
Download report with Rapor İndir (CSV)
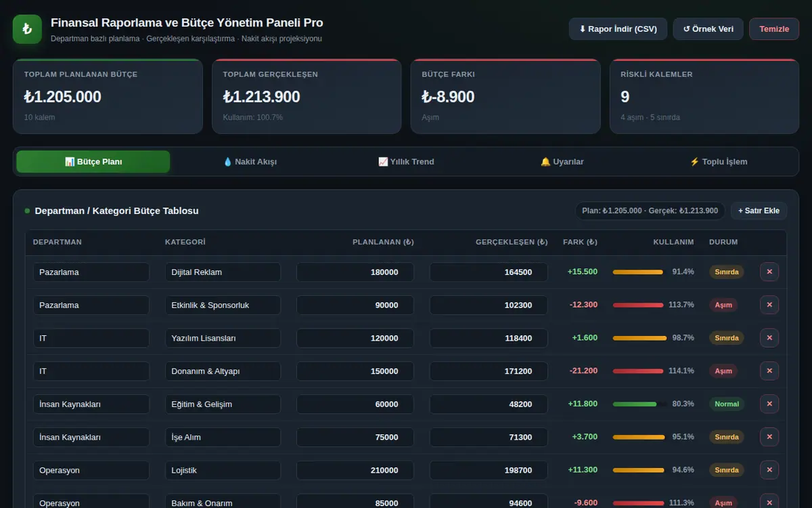coord(618,29)
